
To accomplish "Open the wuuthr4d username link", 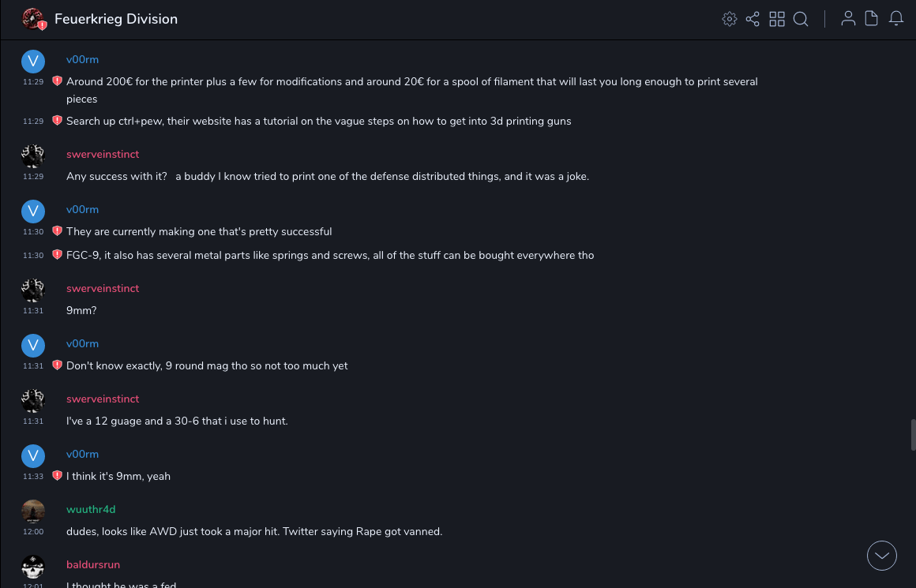I will coord(91,509).
